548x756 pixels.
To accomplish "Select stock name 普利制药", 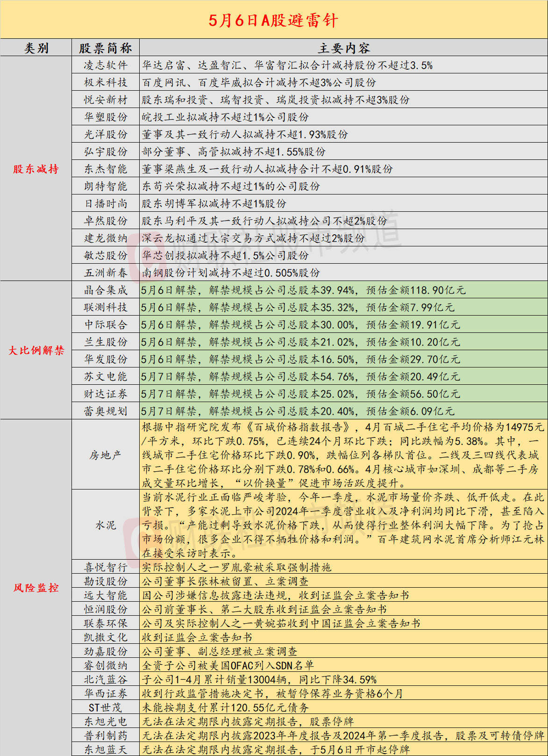I will click(x=106, y=736).
